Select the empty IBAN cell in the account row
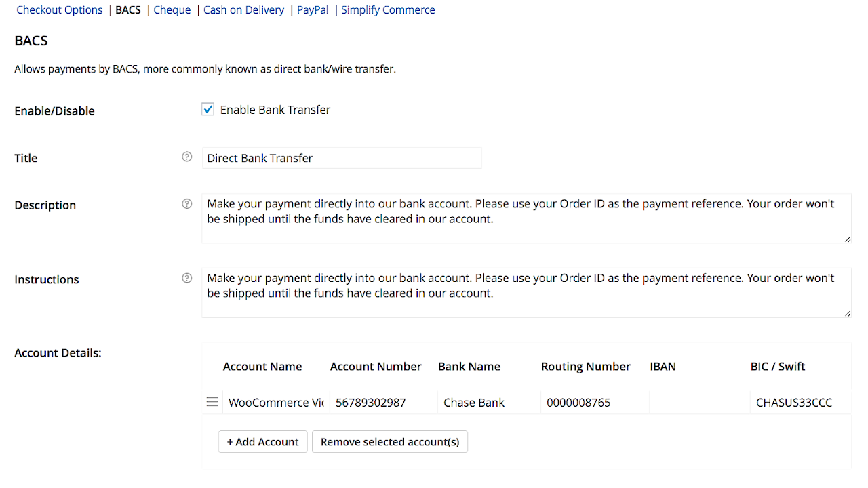Viewport: 868px width, 488px height. 698,401
